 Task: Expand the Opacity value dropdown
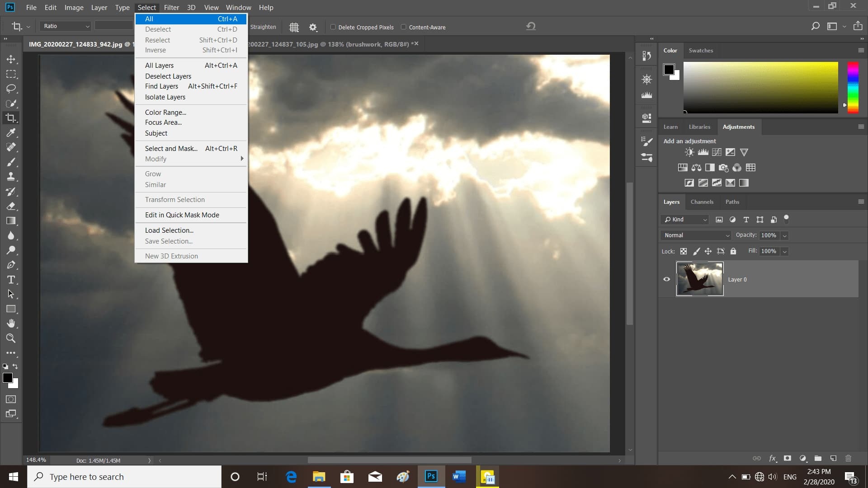[x=785, y=235]
